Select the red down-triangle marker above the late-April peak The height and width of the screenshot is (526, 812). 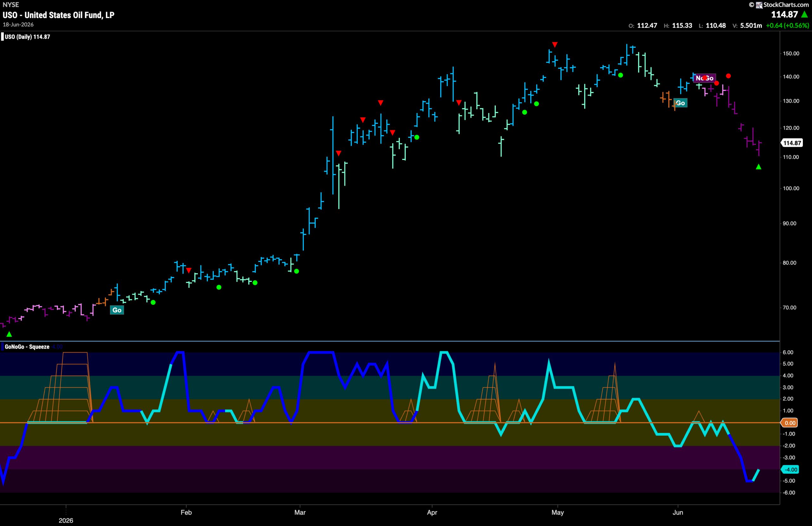555,45
